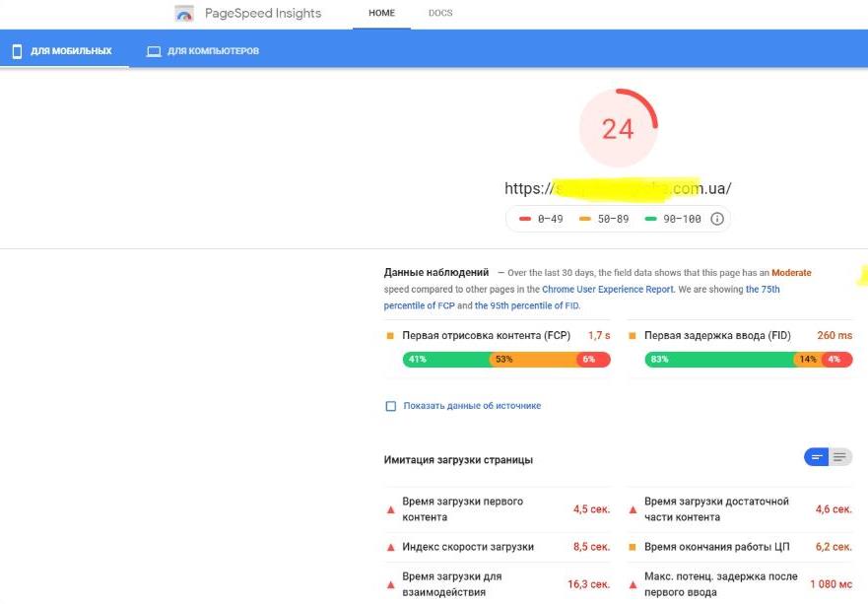Image resolution: width=868 pixels, height=604 pixels.
Task: Open the 75th percentile of FCP link
Action: click(581, 298)
